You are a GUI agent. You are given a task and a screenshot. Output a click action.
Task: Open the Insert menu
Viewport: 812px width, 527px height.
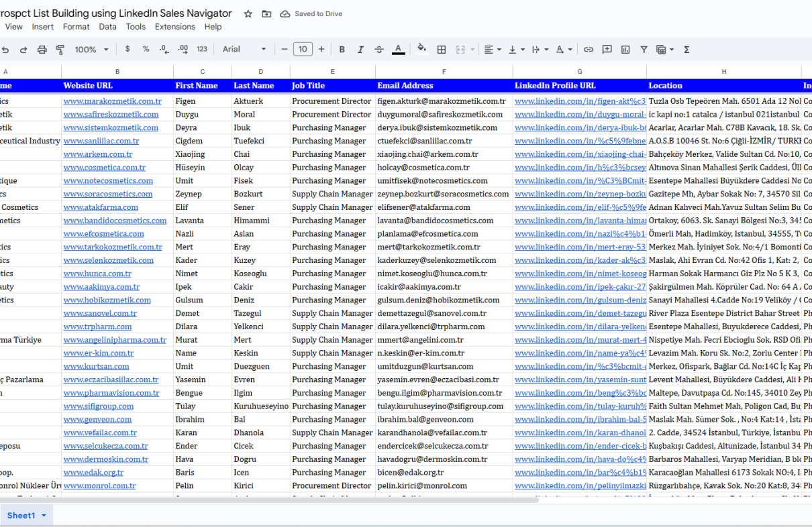tap(43, 27)
